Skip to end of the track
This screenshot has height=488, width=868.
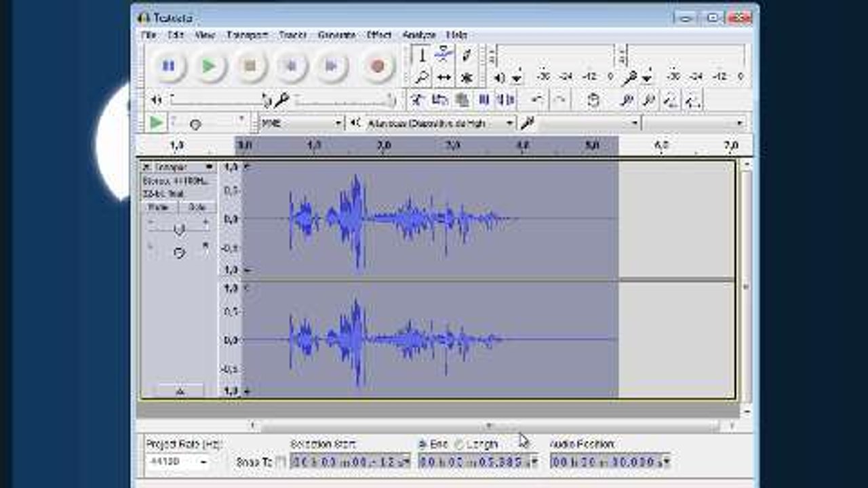(331, 66)
